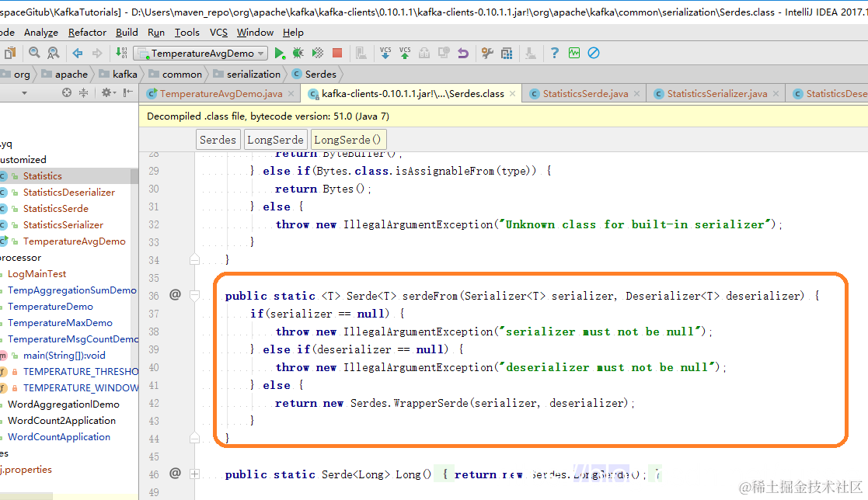Select TemperatureAvgDemo in project tree
The height and width of the screenshot is (500, 868).
tap(74, 241)
